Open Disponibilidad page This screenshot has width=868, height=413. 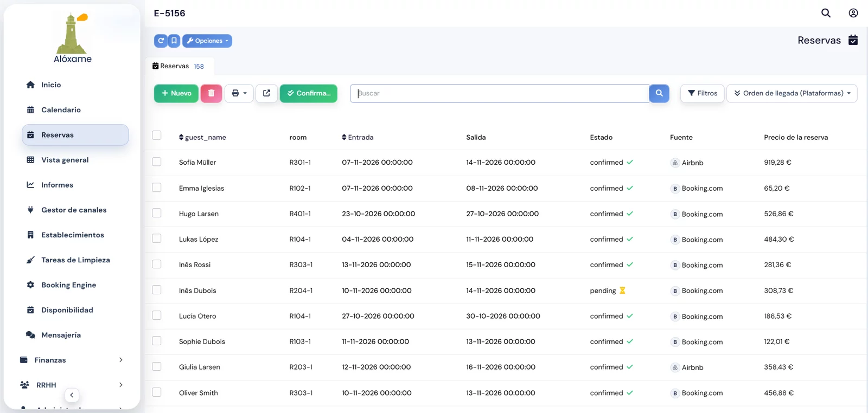(x=67, y=310)
